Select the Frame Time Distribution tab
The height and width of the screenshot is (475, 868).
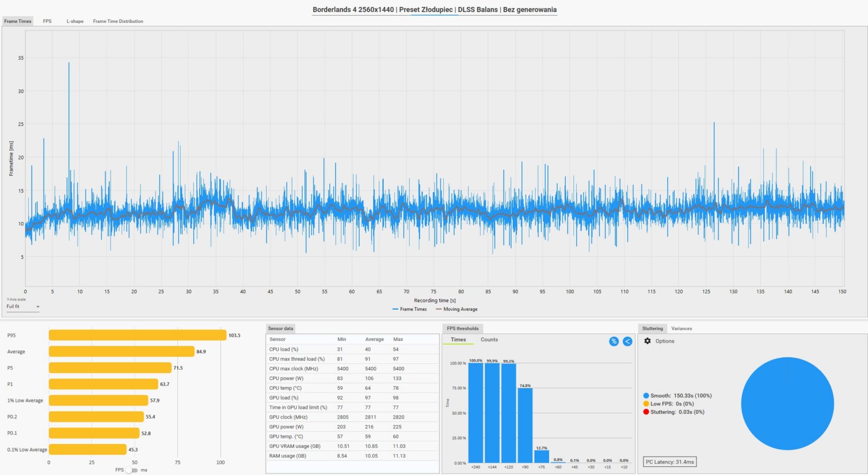pos(118,21)
